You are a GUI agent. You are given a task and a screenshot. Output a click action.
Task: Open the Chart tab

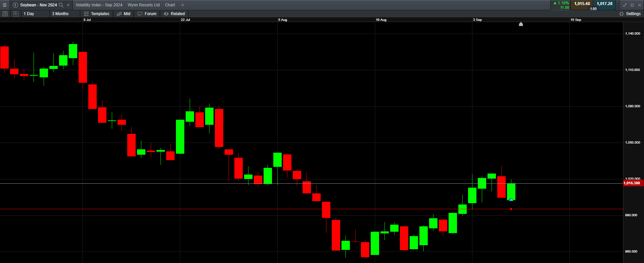click(x=170, y=5)
